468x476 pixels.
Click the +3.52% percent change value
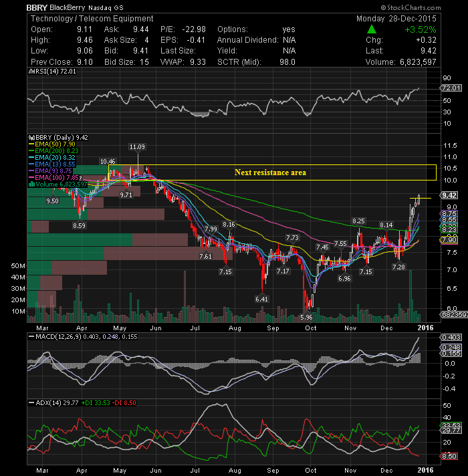pos(421,29)
